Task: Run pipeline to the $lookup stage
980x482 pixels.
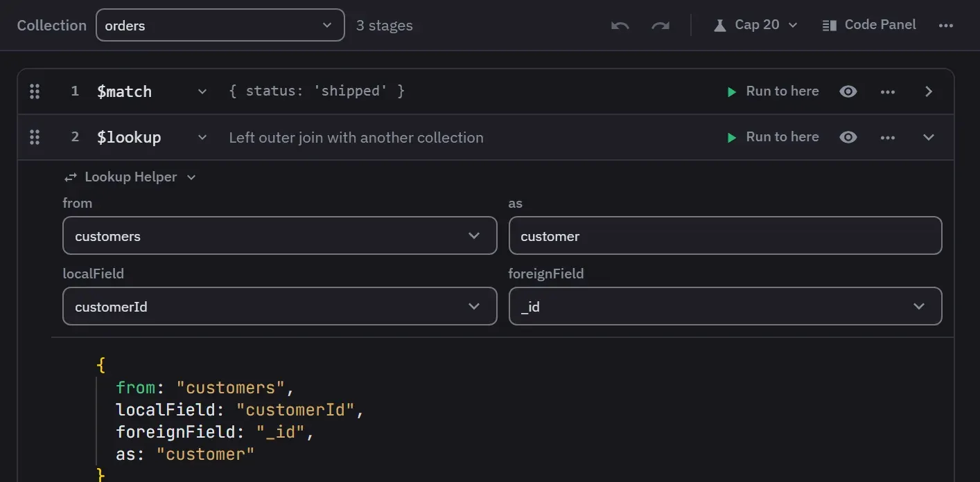Action: tap(772, 137)
